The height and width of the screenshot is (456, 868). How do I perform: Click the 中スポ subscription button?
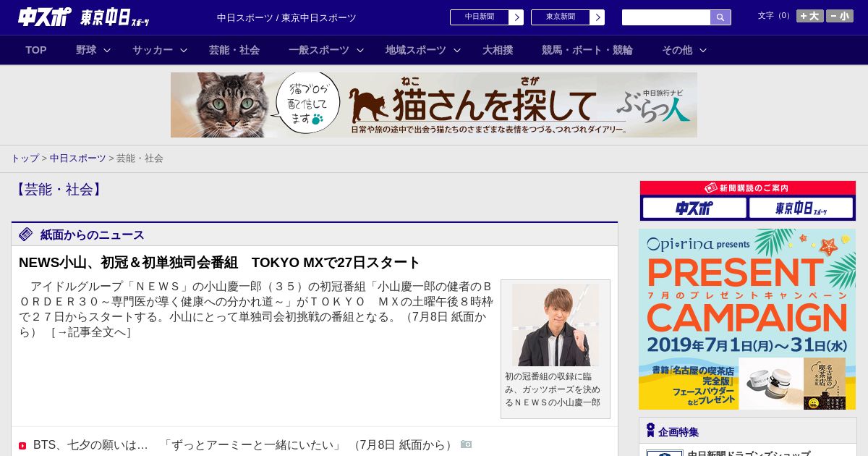pyautogui.click(x=694, y=208)
